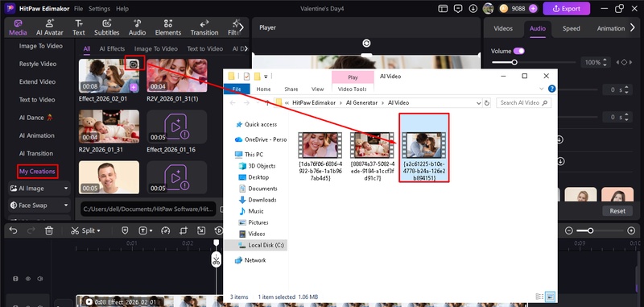This screenshot has width=644, height=307.
Task: Open the download center icon in title bar
Action: [x=473, y=8]
